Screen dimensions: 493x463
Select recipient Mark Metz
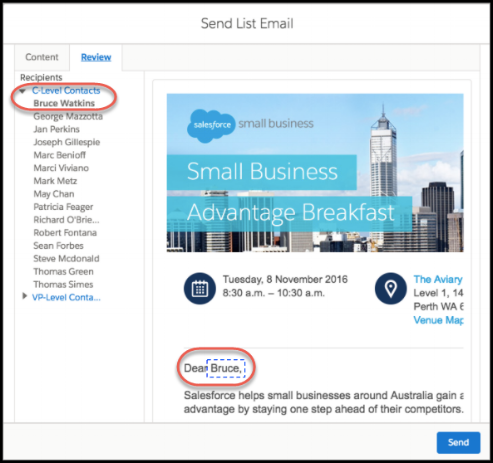[55, 181]
